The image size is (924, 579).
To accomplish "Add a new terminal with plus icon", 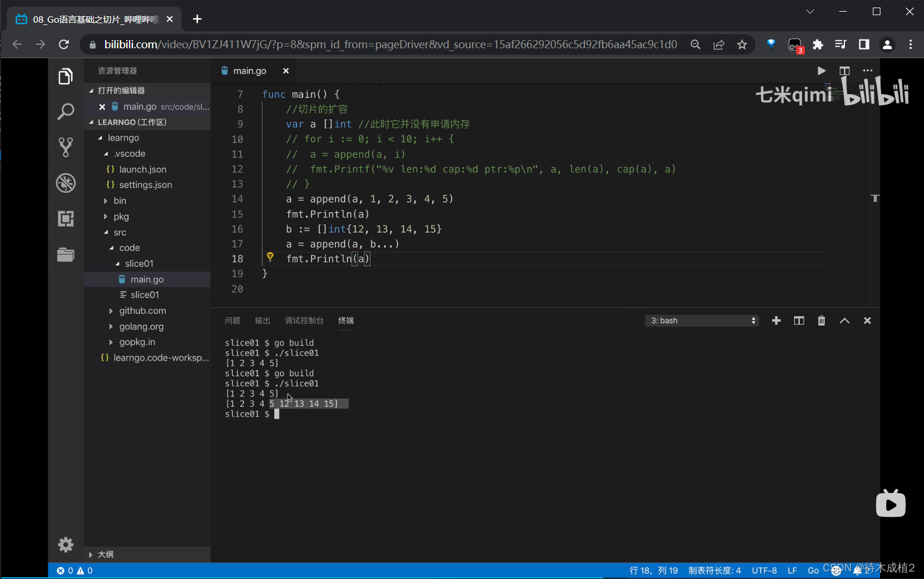I will point(776,321).
